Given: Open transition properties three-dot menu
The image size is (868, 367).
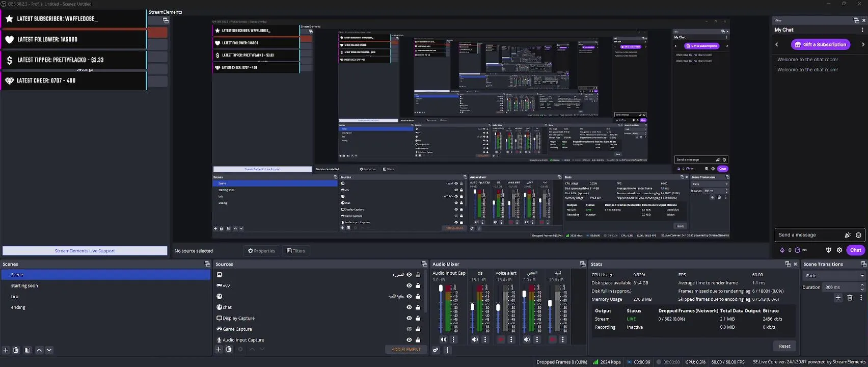Looking at the screenshot, I should (861, 298).
